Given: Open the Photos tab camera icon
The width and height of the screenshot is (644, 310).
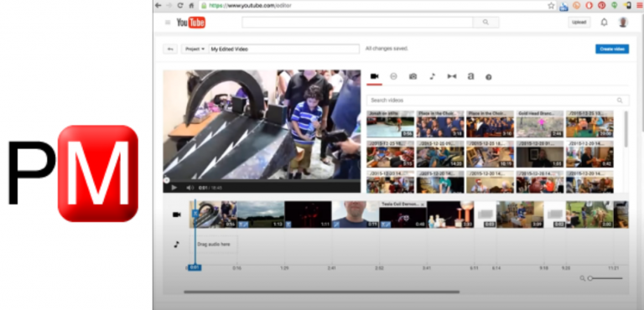Looking at the screenshot, I should [x=413, y=76].
